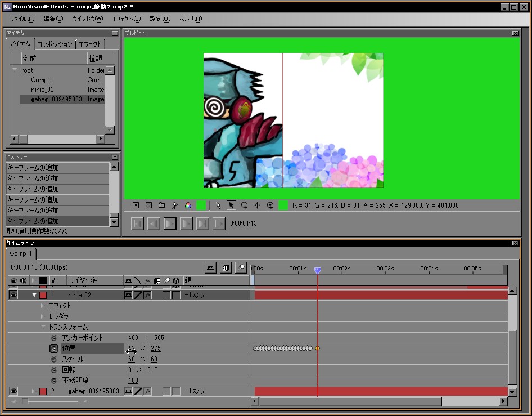Switch to the コンポジション tab

click(x=55, y=44)
